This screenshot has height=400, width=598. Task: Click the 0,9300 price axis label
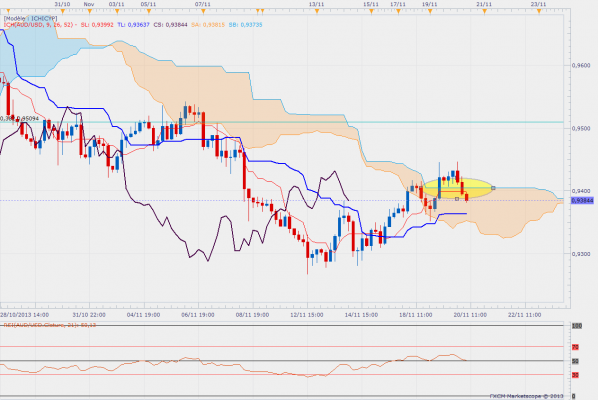[x=581, y=254]
